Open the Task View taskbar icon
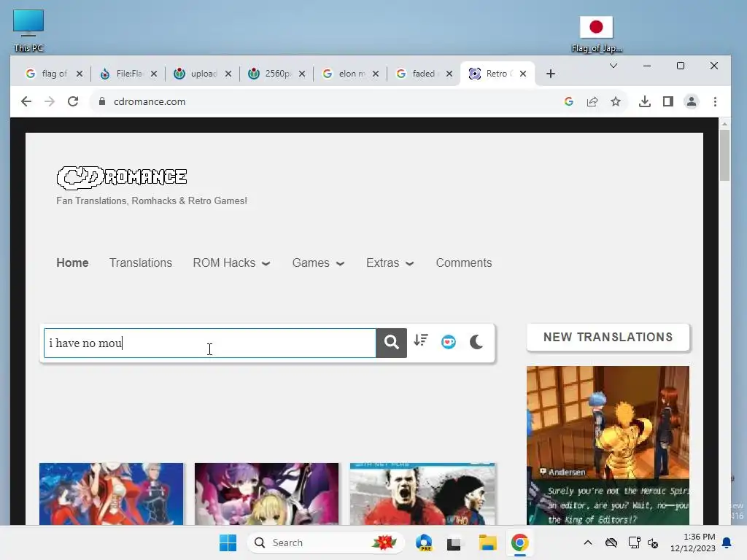The image size is (747, 560). click(454, 542)
